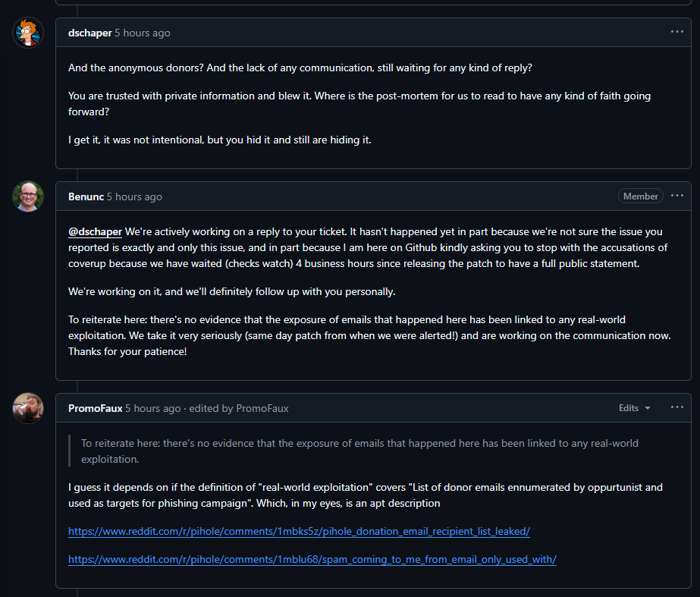Open the options menu on Benunc's comment
Viewport: 700px width, 597px height.
click(x=676, y=196)
